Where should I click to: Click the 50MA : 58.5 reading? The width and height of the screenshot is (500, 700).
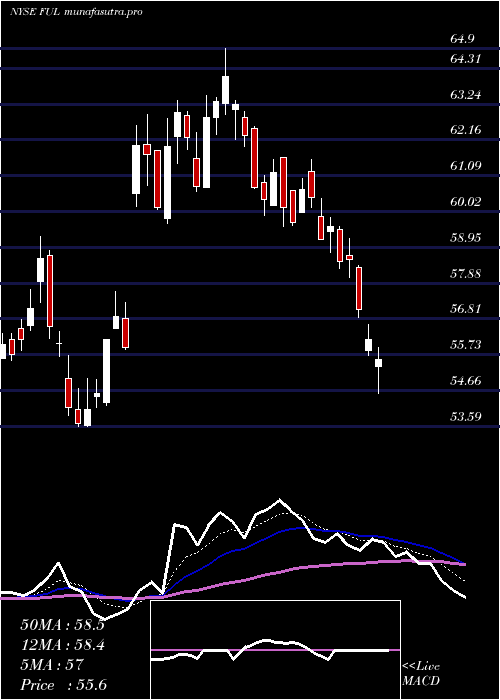click(62, 625)
